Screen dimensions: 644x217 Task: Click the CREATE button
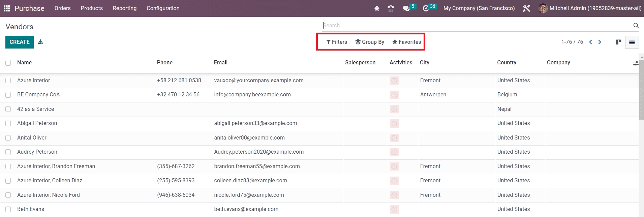point(20,42)
